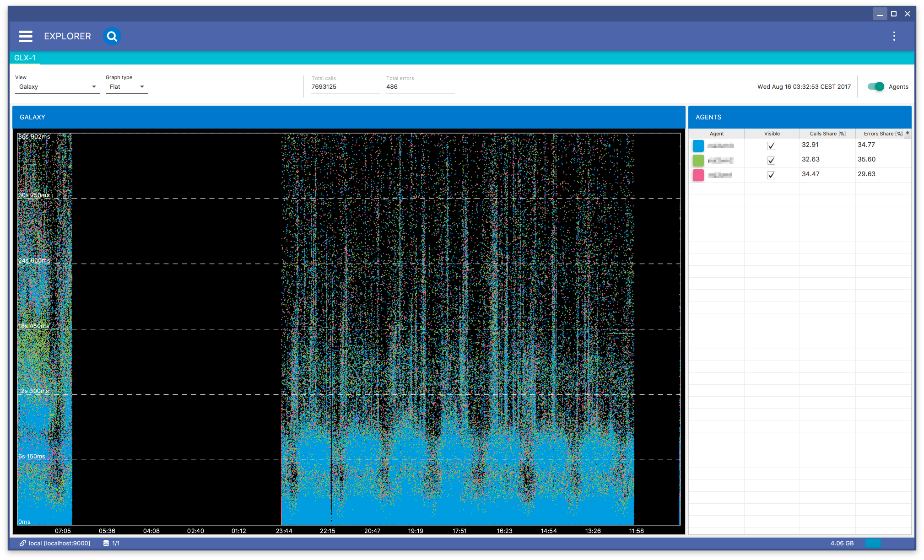Toggle the Agents panel switch off
Image resolution: width=924 pixels, height=560 pixels.
coord(876,86)
